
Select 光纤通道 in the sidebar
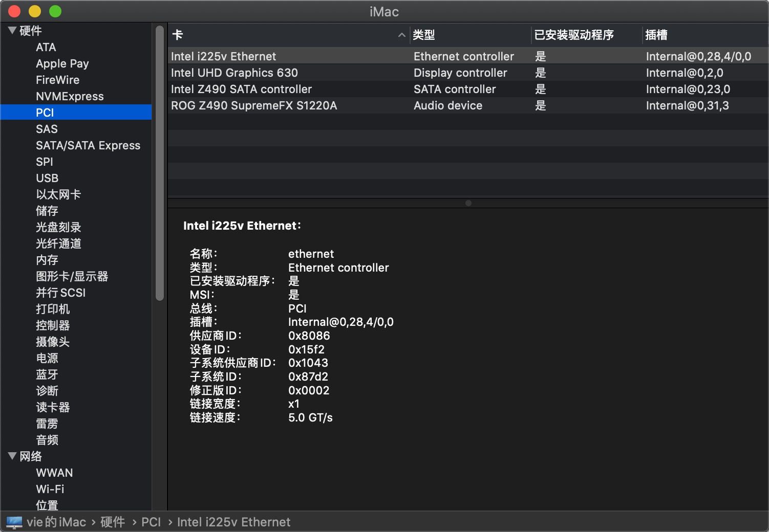click(58, 243)
